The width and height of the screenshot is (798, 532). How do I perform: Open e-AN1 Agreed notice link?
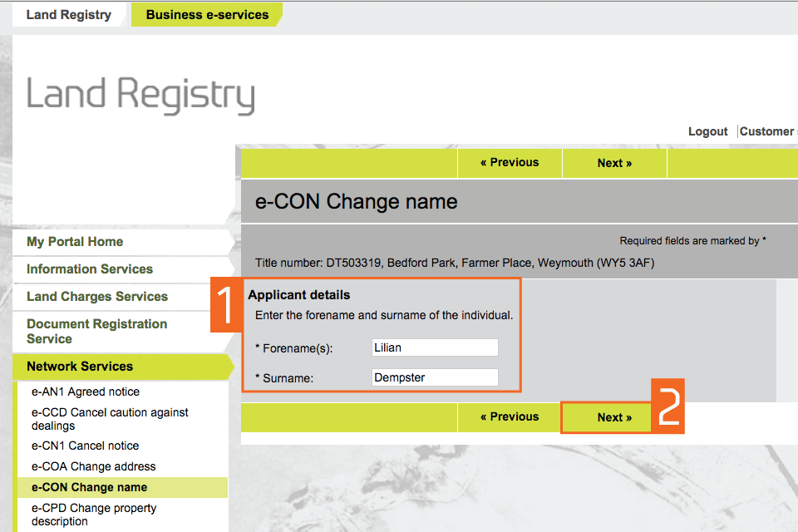point(86,392)
